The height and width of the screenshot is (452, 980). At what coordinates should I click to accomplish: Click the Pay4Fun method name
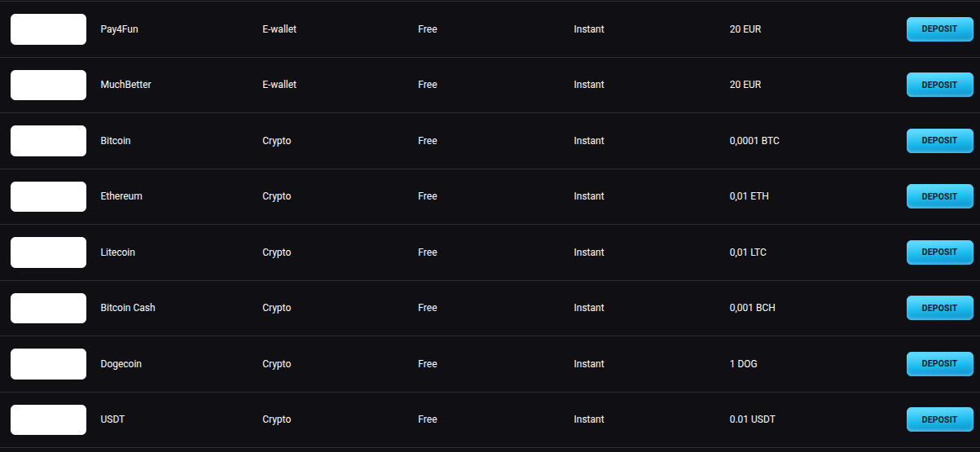point(119,29)
